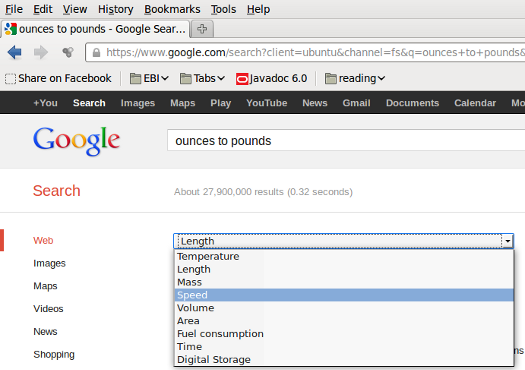Select Images in the left sidebar

[49, 264]
